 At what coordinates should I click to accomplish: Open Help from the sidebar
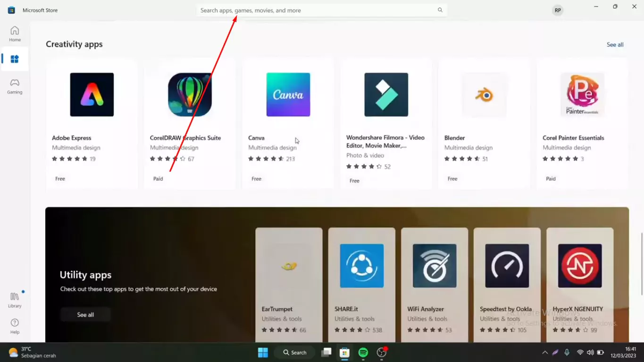[15, 326]
